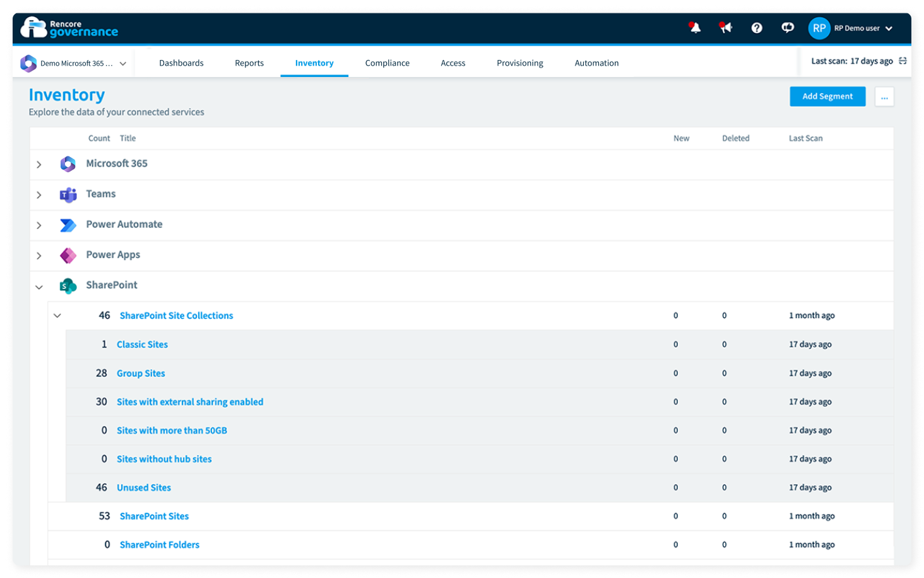Click the Count column header
Viewport: 924px width, 578px height.
click(99, 138)
